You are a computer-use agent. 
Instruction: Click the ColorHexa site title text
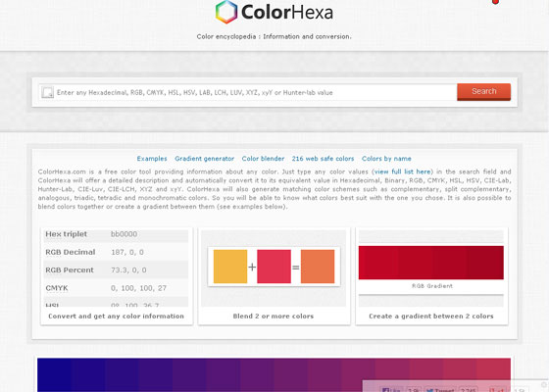point(286,12)
